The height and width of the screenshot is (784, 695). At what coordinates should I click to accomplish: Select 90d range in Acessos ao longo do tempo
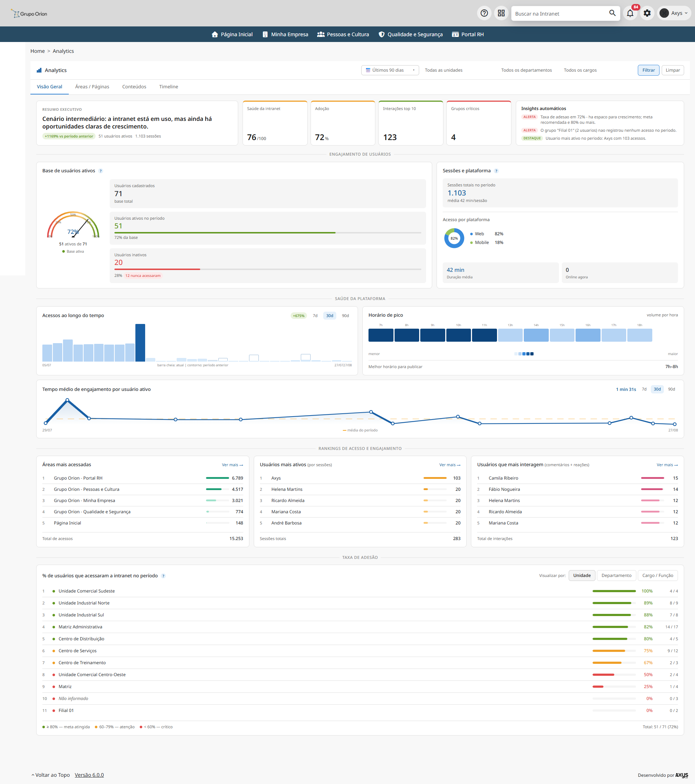point(345,316)
